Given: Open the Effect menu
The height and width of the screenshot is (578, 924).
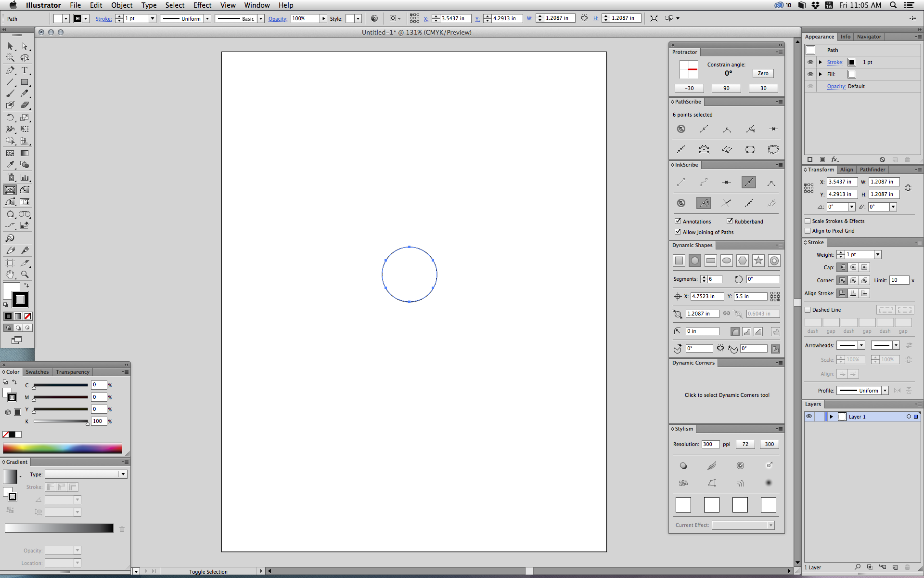Looking at the screenshot, I should pyautogui.click(x=202, y=5).
